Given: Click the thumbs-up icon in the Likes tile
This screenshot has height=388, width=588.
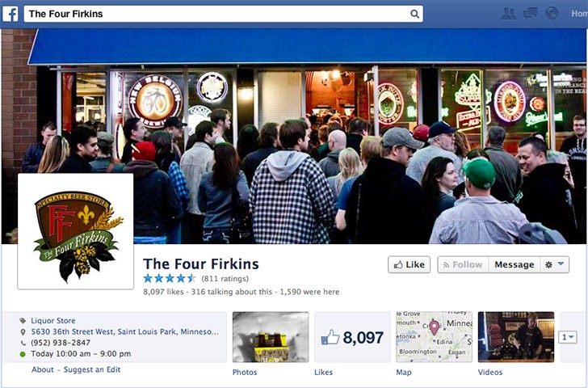Looking at the screenshot, I should click(330, 337).
